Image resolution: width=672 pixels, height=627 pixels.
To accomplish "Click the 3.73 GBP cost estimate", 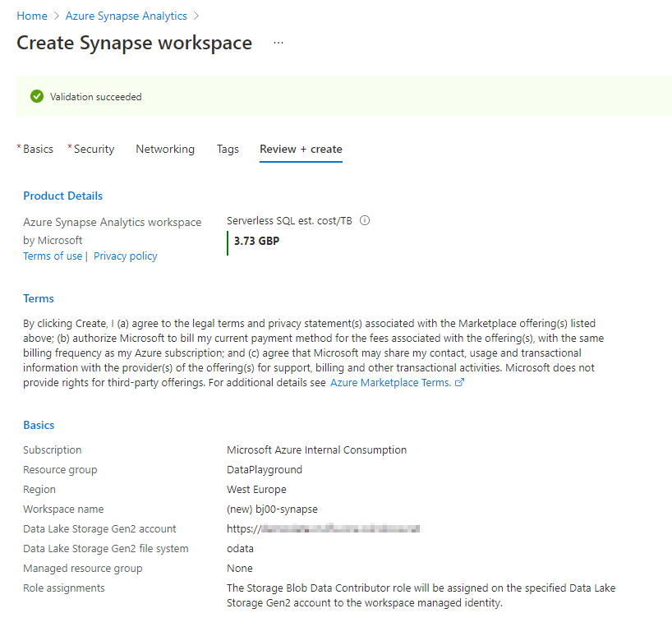I will [x=257, y=241].
